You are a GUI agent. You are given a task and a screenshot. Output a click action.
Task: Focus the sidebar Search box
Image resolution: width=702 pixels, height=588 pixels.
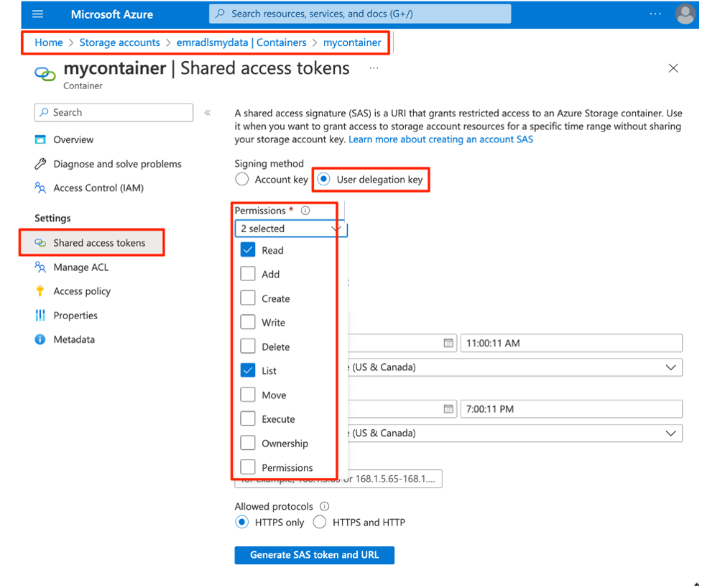114,112
